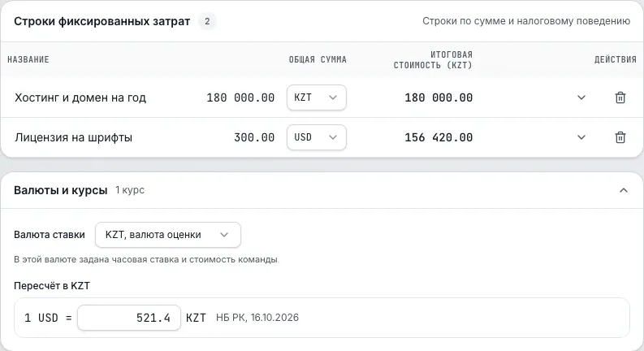Open KZT currency dropdown for hosting row
This screenshot has width=644, height=351.
click(316, 97)
